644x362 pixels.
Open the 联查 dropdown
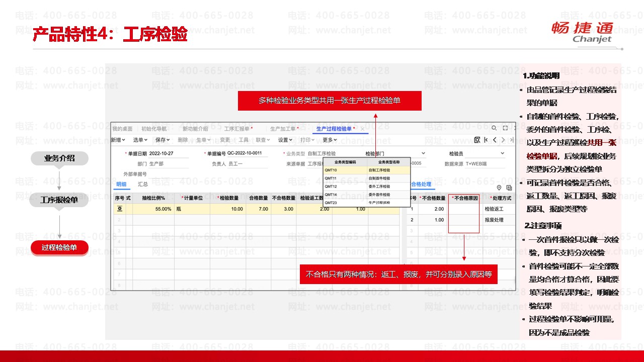click(x=263, y=140)
